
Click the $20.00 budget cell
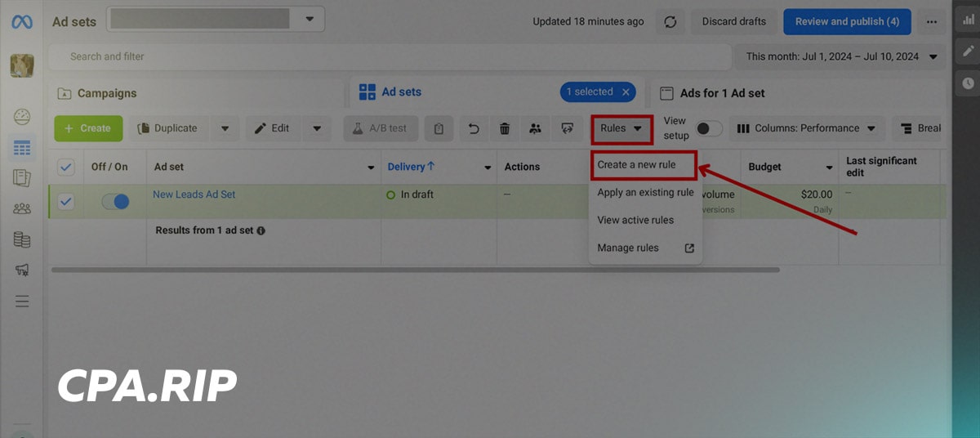point(816,194)
